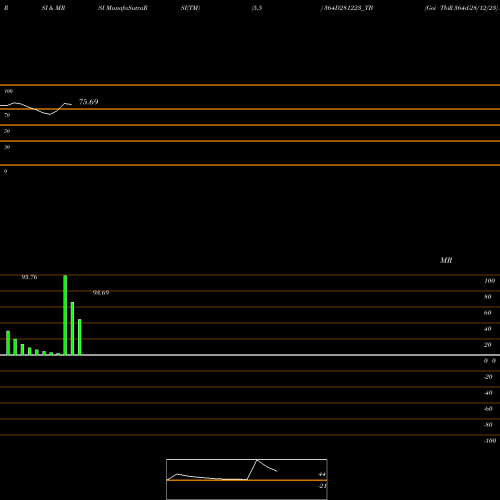Open the small line chart preview at the bottom
The width and height of the screenshot is (500, 500).
point(247,479)
